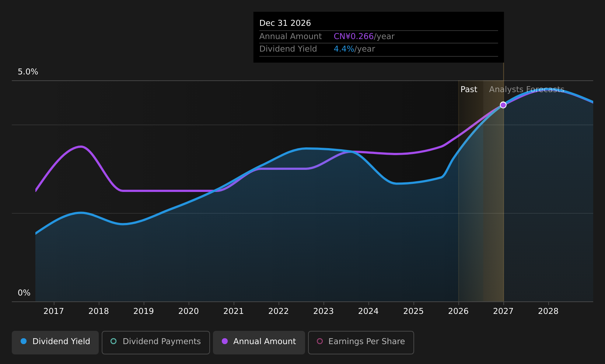
Task: Click the 2026 x-axis year label
Action: [x=458, y=311]
